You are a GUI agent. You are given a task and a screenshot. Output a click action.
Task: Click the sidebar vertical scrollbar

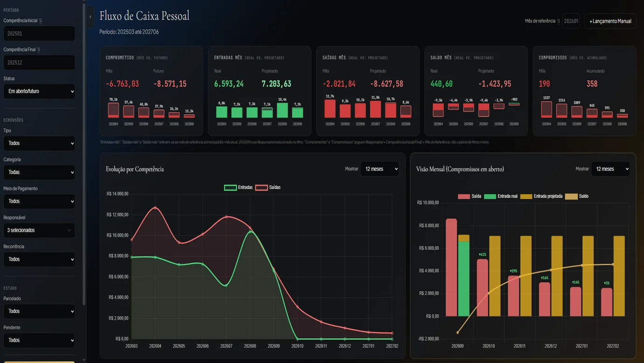[x=84, y=154]
